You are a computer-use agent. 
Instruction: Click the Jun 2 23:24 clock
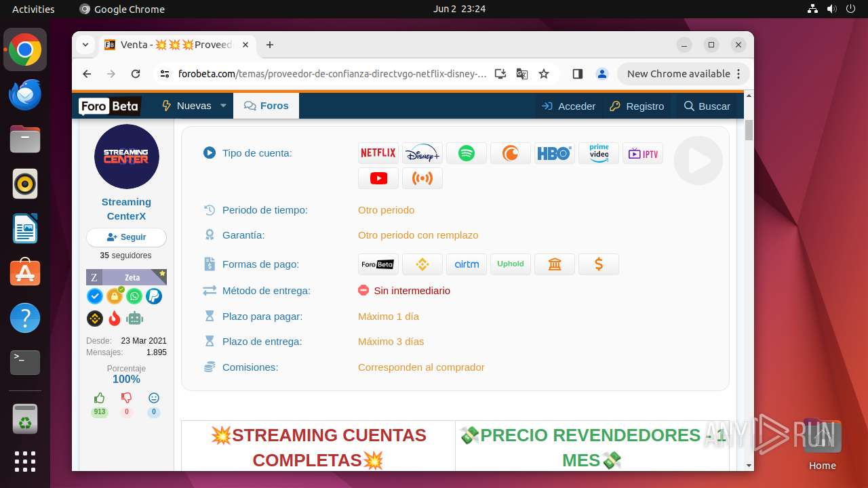tap(459, 9)
